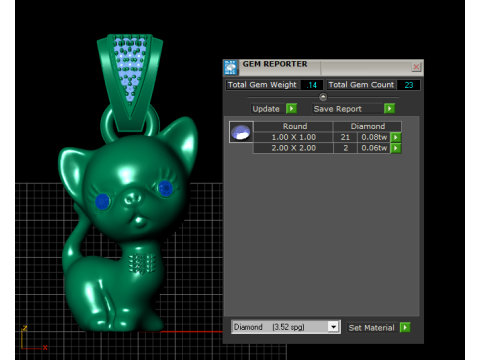Run Update with green arrow
The height and width of the screenshot is (360, 480).
[x=291, y=109]
